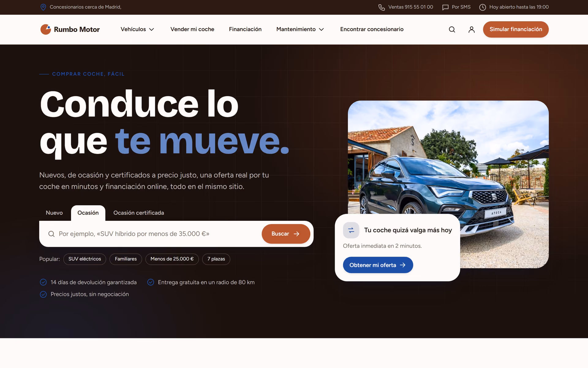Open site search with magnifier icon
The width and height of the screenshot is (588, 368).
(452, 29)
